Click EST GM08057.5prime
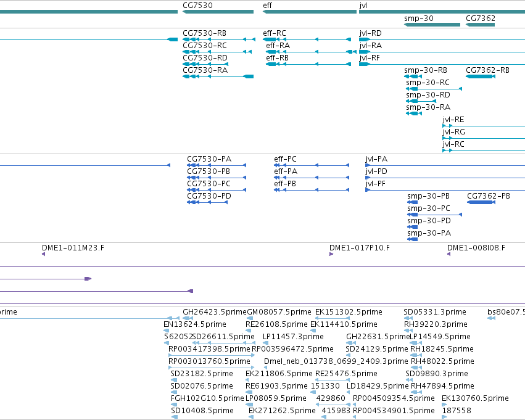 click(x=250, y=318)
